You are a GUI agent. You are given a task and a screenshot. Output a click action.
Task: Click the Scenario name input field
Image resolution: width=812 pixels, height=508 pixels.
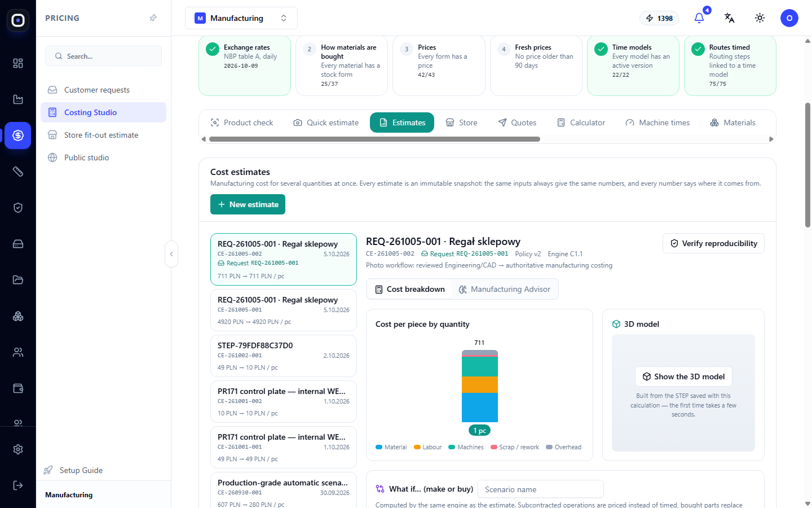(x=541, y=489)
